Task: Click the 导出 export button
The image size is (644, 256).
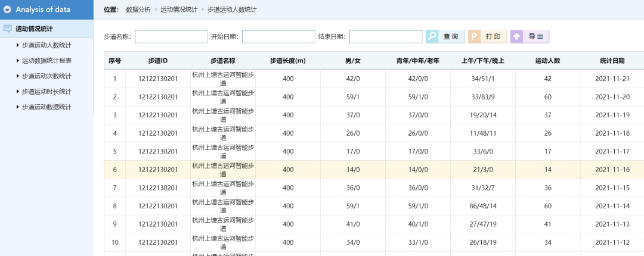Action: coord(530,36)
